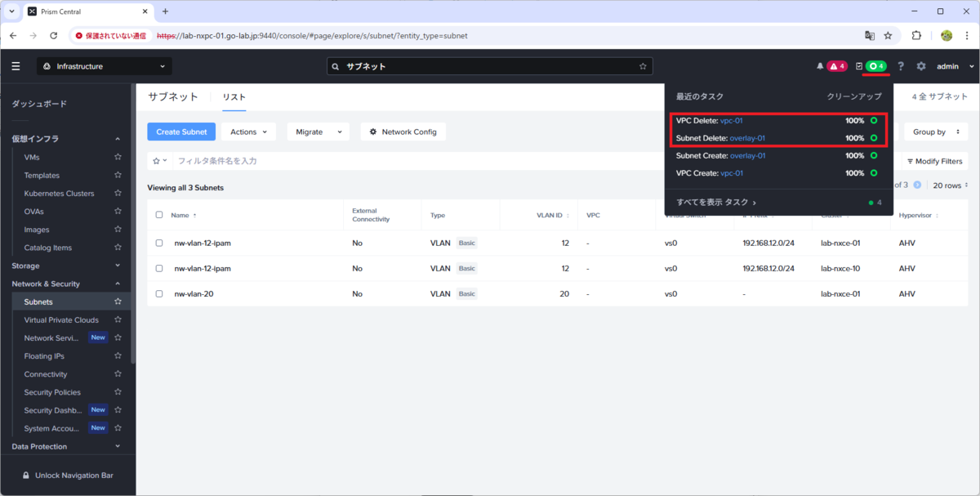Open the help question mark icon
980x496 pixels.
901,66
